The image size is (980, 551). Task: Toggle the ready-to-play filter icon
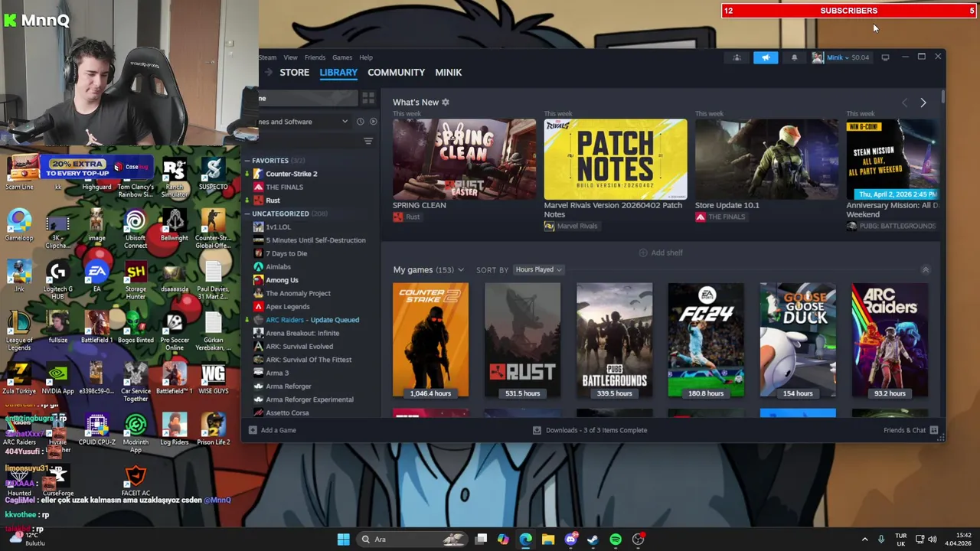[x=373, y=122]
